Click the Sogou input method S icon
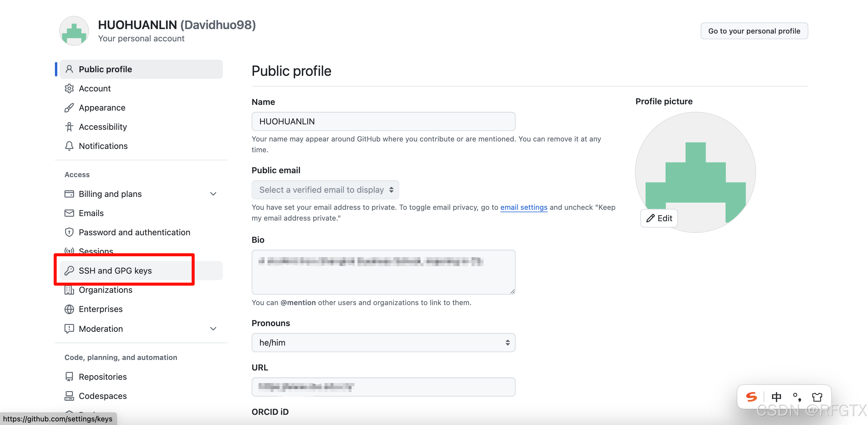Image resolution: width=868 pixels, height=425 pixels. coord(751,397)
